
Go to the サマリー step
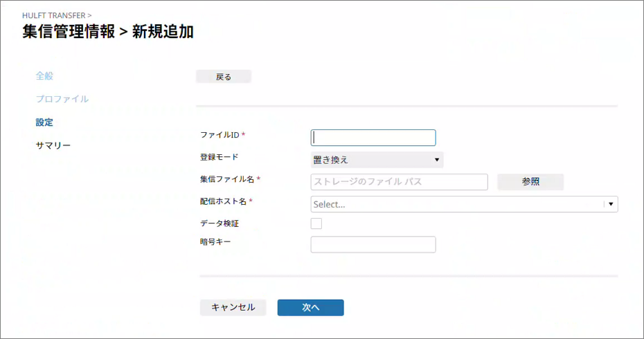(53, 145)
